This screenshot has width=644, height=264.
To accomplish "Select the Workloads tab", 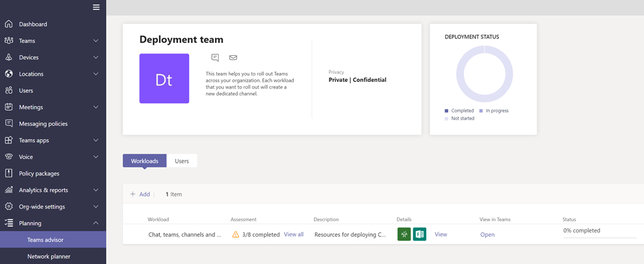I will tap(145, 161).
